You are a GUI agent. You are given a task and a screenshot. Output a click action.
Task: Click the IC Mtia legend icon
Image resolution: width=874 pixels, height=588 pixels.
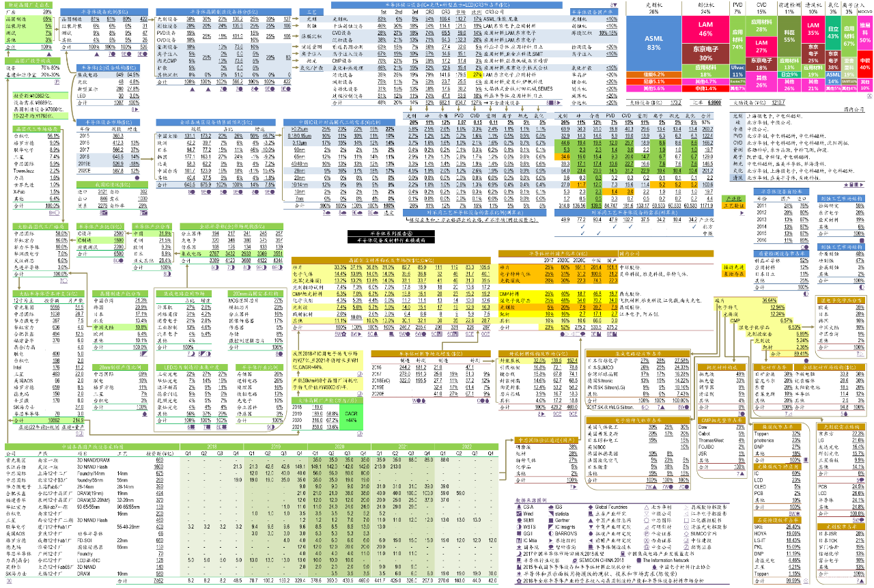[x=519, y=540]
